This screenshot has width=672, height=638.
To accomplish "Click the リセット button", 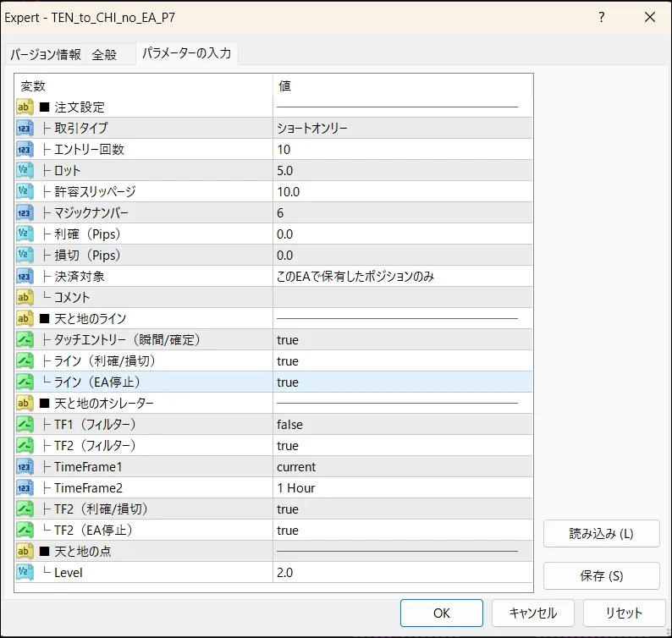I will (x=624, y=613).
